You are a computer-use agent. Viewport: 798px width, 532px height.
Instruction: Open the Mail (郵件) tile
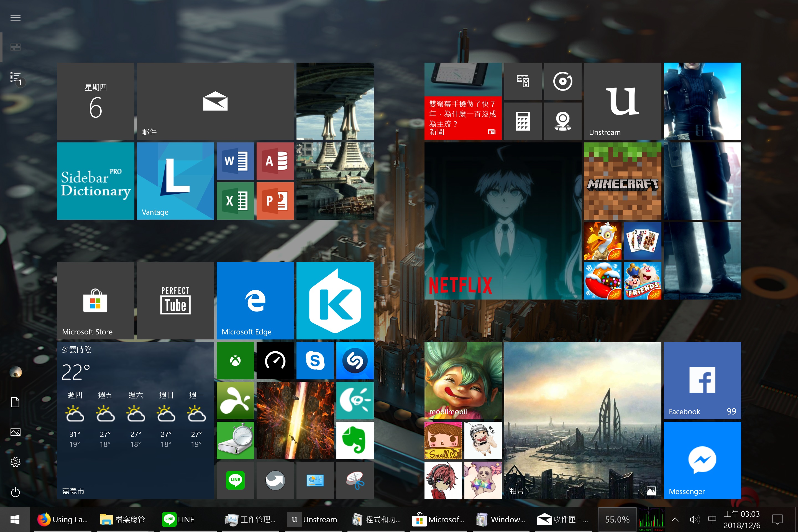216,101
